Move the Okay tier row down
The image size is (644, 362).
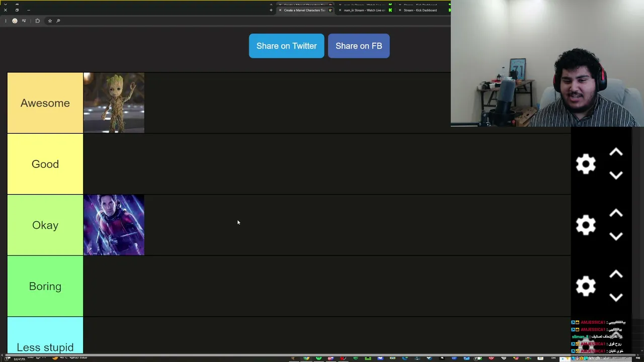[616, 236]
